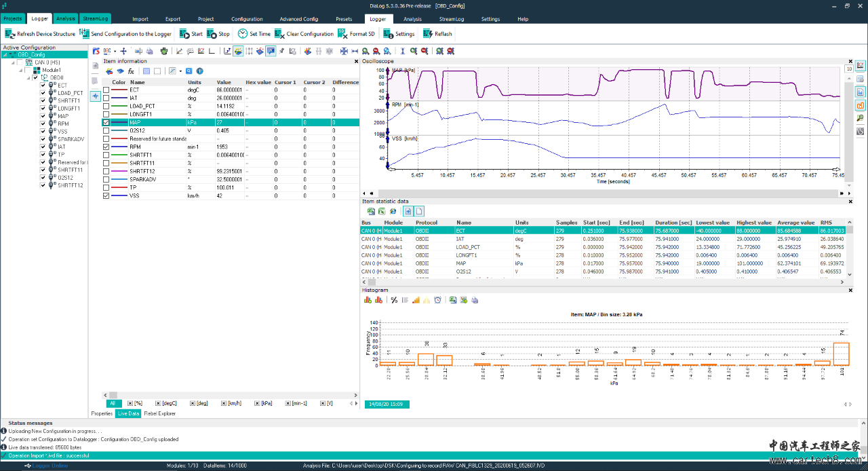Click the green bug icon in analysis toolbar

click(163, 51)
